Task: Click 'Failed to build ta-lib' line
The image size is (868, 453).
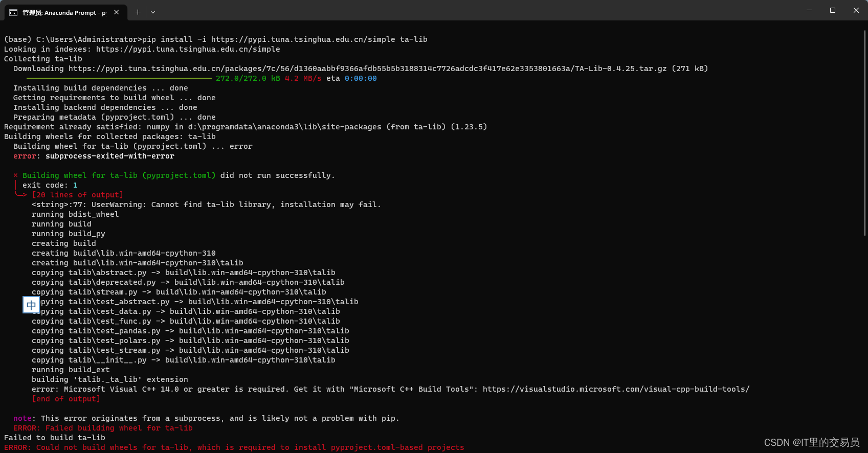Action: [x=55, y=438]
